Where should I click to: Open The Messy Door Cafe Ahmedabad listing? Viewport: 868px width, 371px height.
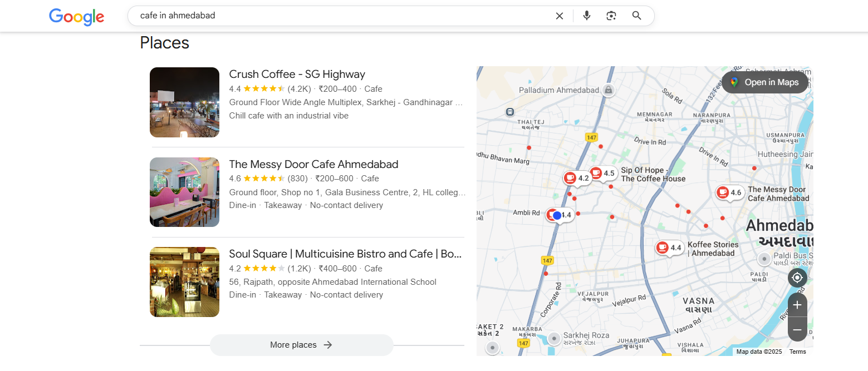[313, 164]
